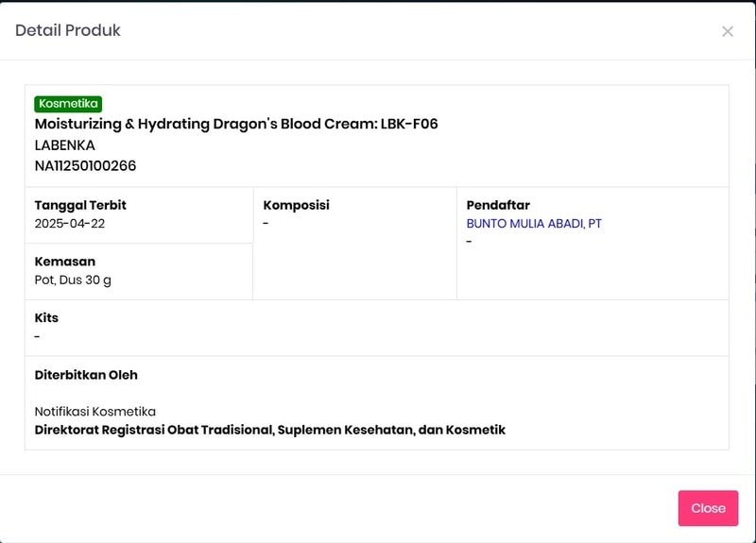Click the Pendaftar heading
The width and height of the screenshot is (756, 543).
tap(498, 205)
